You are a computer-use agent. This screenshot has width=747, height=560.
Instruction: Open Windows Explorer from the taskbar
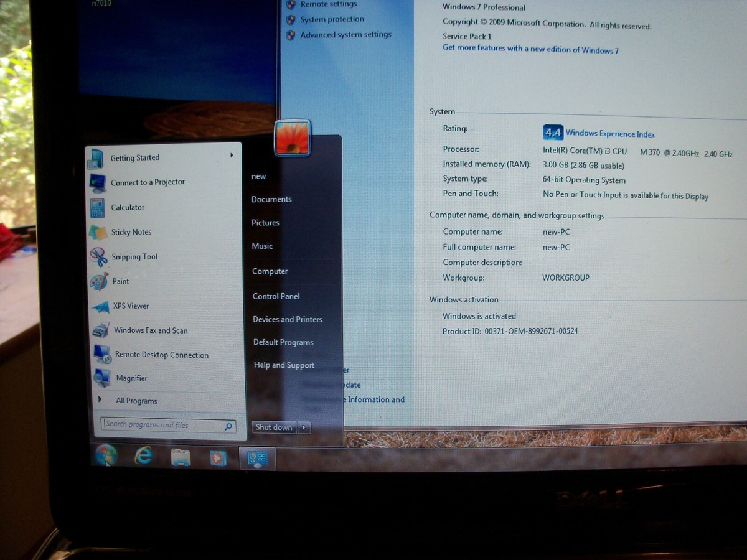pyautogui.click(x=181, y=457)
